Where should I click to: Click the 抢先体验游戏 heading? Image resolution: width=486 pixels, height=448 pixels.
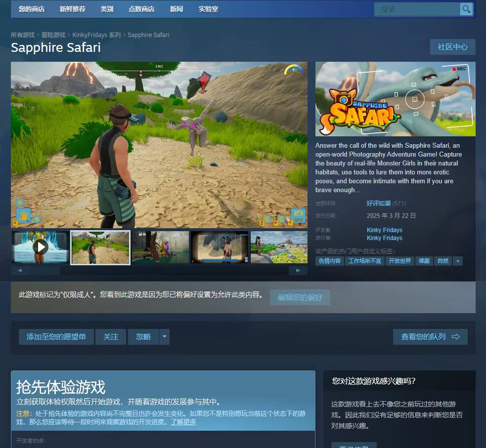coord(61,387)
